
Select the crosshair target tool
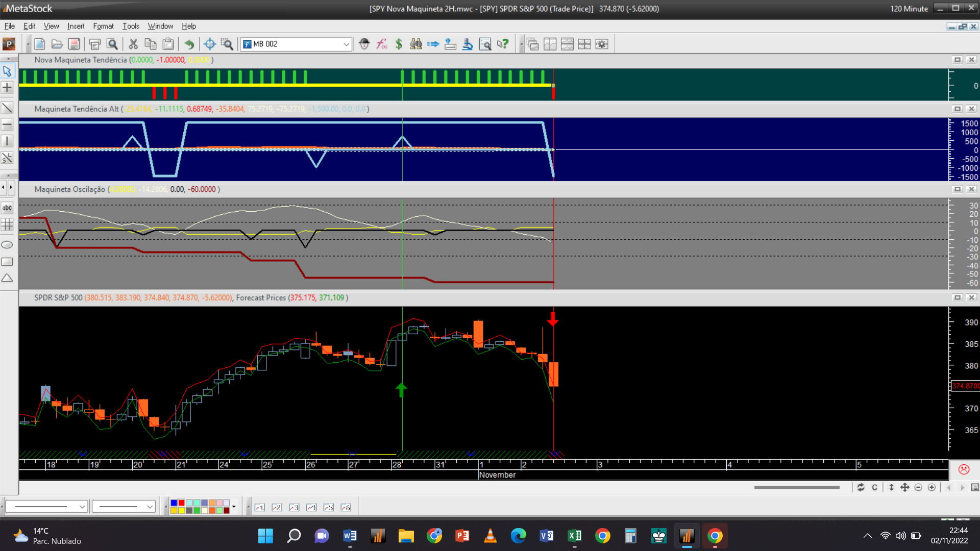pos(209,44)
